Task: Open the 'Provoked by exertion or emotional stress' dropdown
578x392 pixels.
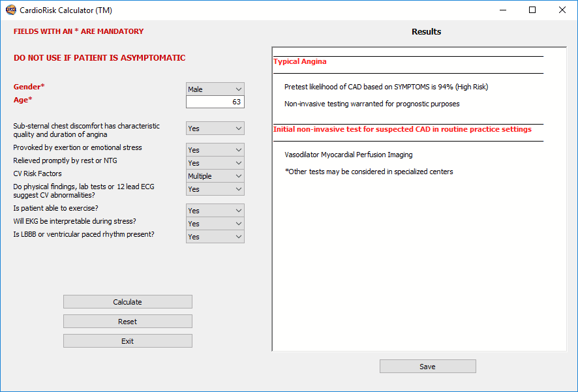Action: tap(215, 150)
